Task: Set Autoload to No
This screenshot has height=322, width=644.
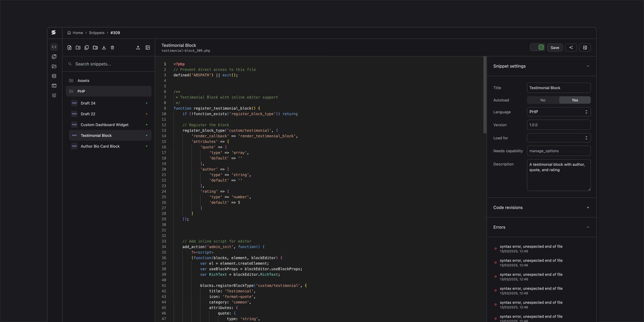Action: 543,100
